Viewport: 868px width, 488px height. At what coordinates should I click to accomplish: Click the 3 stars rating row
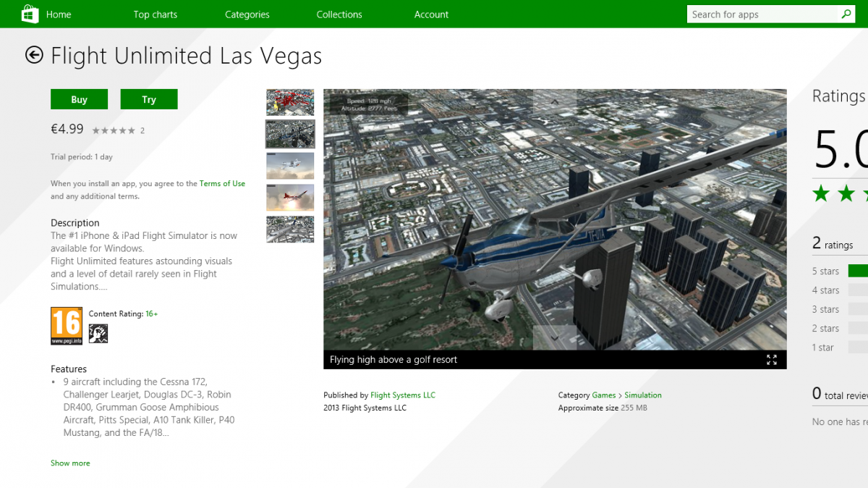[x=840, y=309]
